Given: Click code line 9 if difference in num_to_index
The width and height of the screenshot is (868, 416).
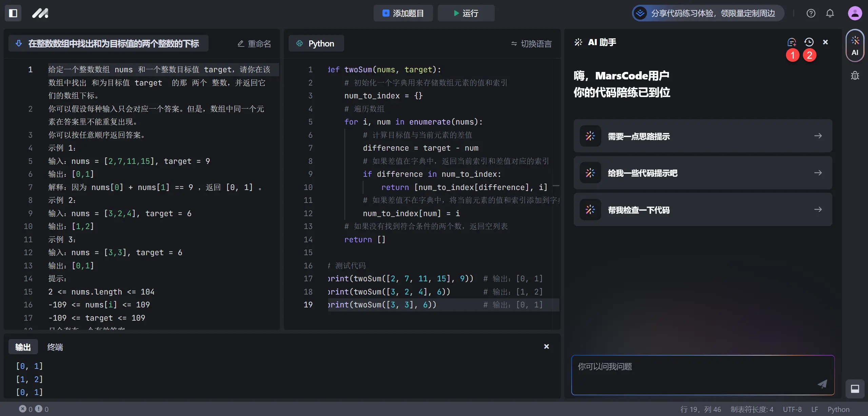Looking at the screenshot, I should click(x=432, y=174).
